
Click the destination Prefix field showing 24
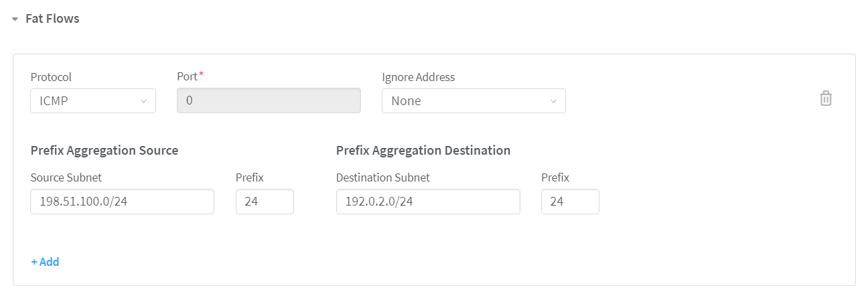(570, 202)
